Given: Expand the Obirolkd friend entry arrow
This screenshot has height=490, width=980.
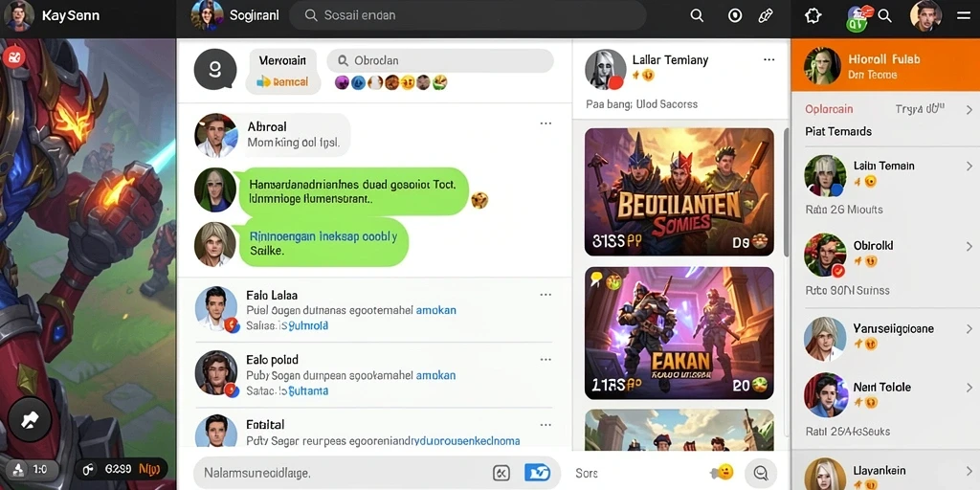Looking at the screenshot, I should point(969,246).
